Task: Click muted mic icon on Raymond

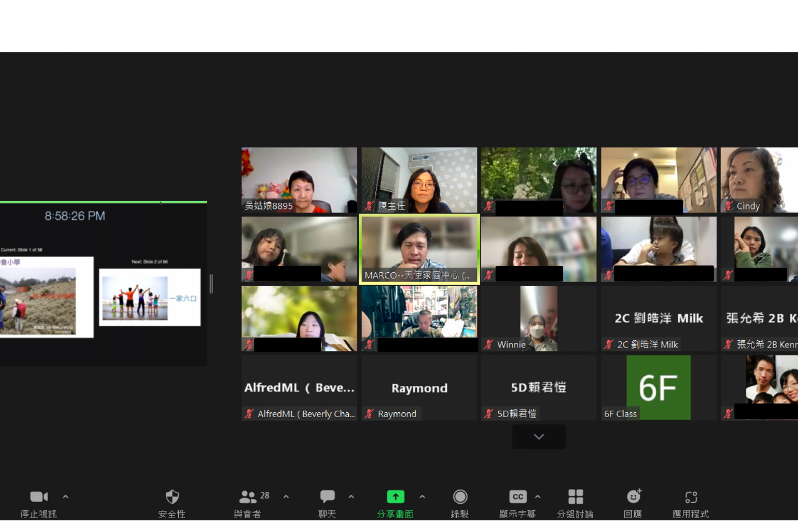Action: 369,414
